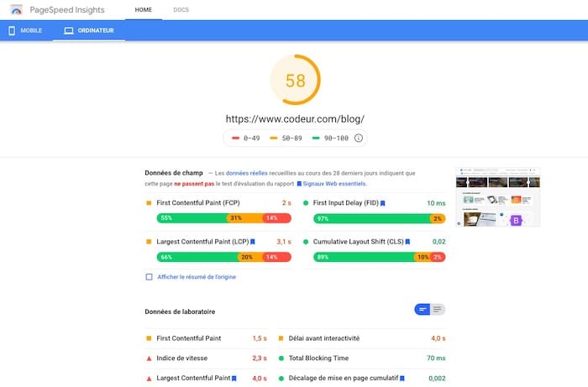Open the 'Signaux Web essentiels' link
The image size is (588, 387).
334,184
